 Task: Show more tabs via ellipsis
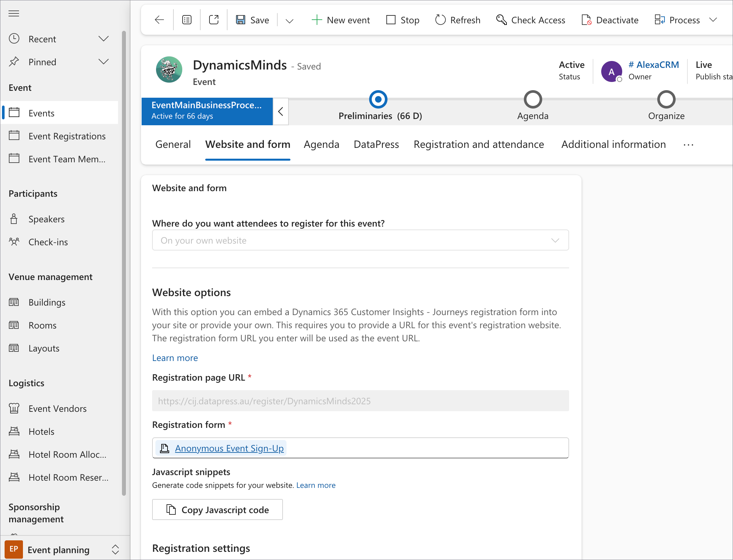(x=688, y=145)
